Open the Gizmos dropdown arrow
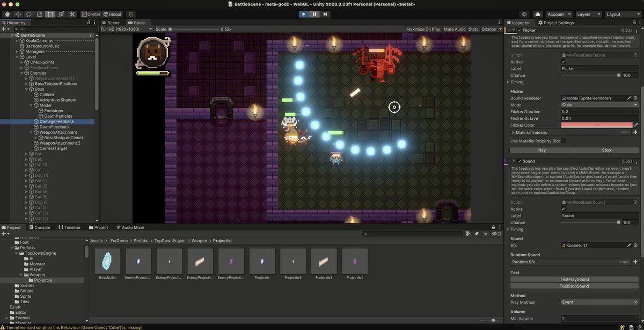Screen dimensions: 644x330 coord(500,29)
